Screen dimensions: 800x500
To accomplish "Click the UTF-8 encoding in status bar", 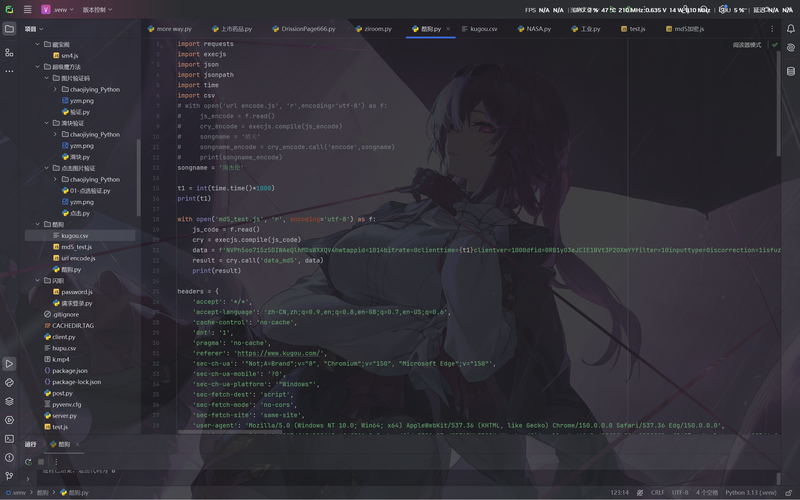I will [680, 493].
